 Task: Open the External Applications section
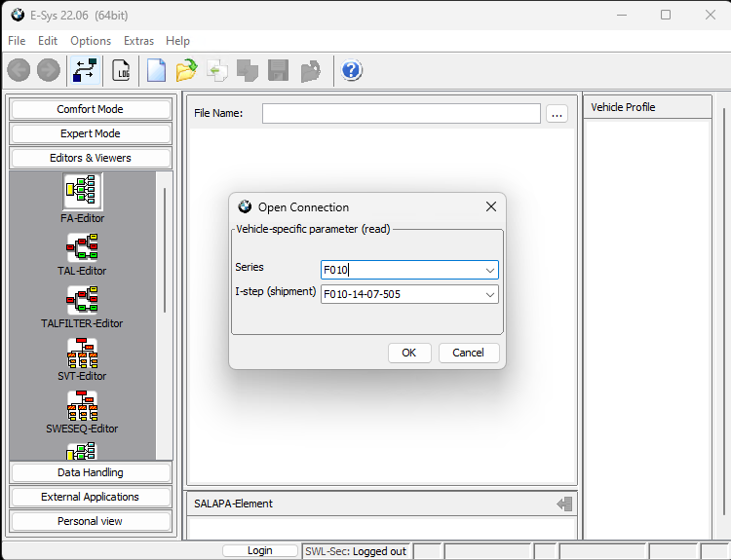point(91,497)
